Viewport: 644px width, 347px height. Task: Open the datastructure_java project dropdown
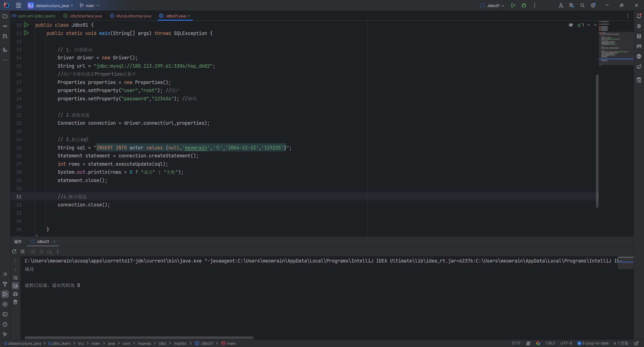[52, 6]
